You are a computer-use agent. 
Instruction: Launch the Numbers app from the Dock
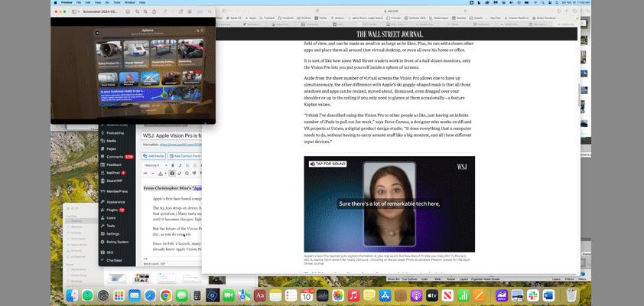pyautogui.click(x=463, y=295)
